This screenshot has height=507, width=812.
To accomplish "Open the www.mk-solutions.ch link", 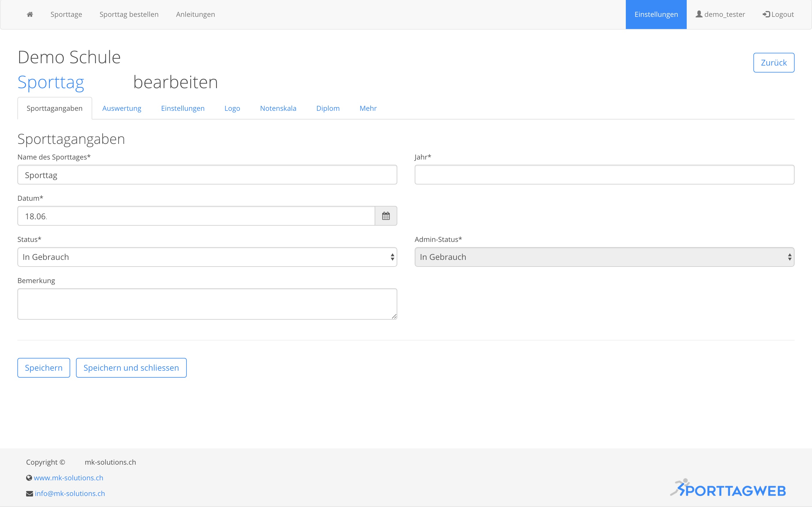I will [x=68, y=478].
